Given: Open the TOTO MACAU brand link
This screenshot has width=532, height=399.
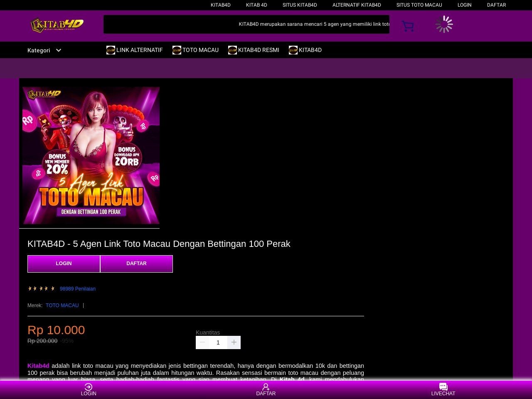Looking at the screenshot, I should click(x=62, y=305).
